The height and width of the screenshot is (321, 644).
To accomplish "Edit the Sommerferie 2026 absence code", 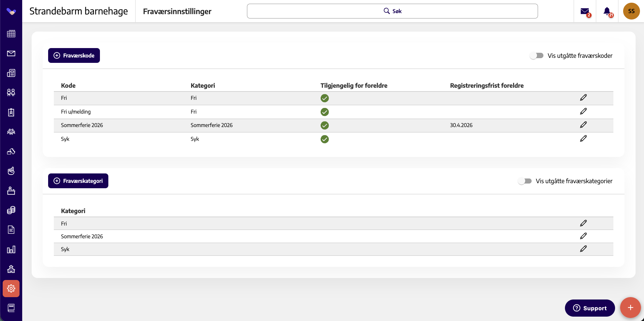I will [x=583, y=125].
